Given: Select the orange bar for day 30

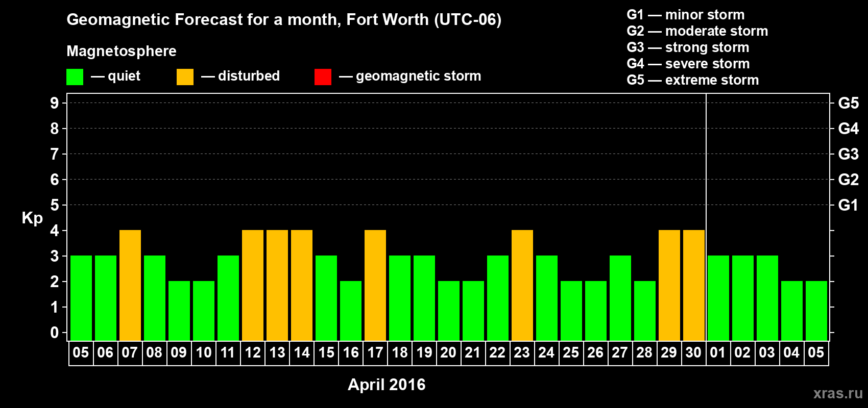Looking at the screenshot, I should click(694, 286).
